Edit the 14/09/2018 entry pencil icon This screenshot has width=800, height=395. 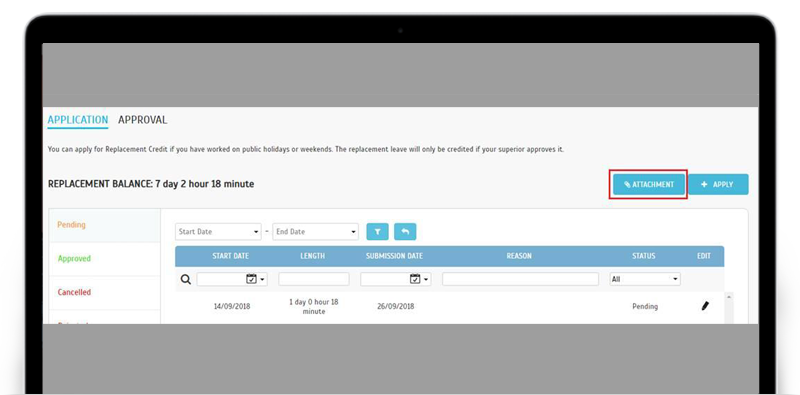[x=705, y=306]
